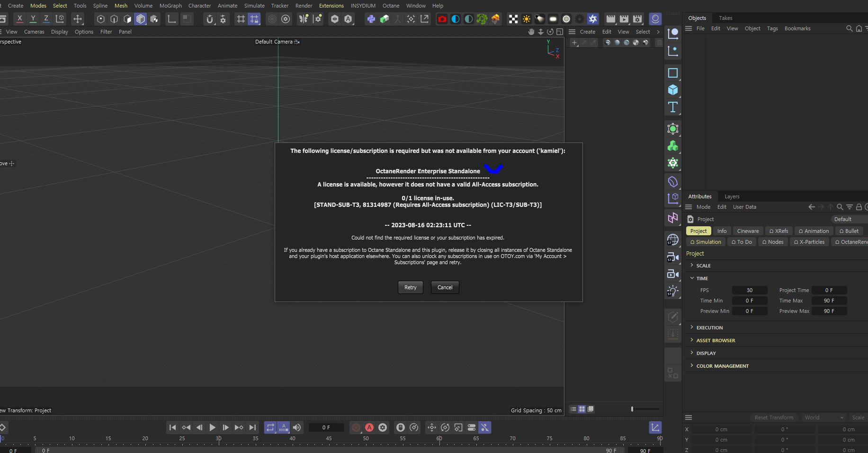
Task: Open Octane live viewer aperture icon
Action: coord(592,19)
